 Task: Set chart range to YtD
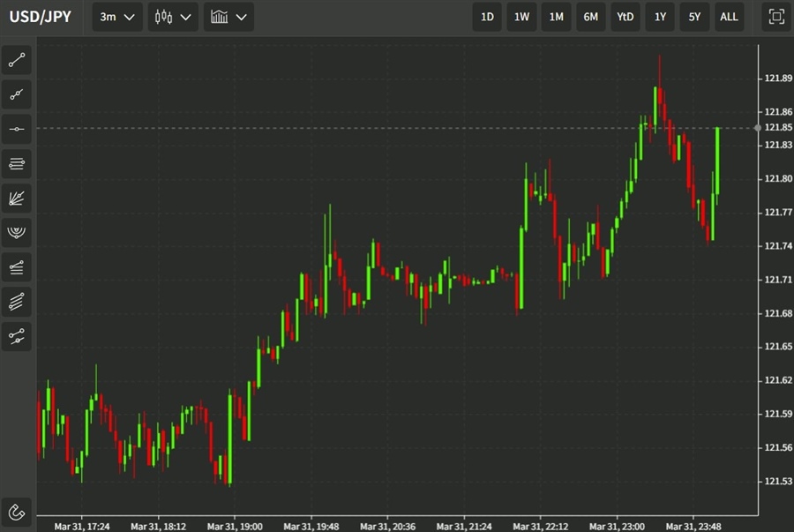[x=625, y=17]
